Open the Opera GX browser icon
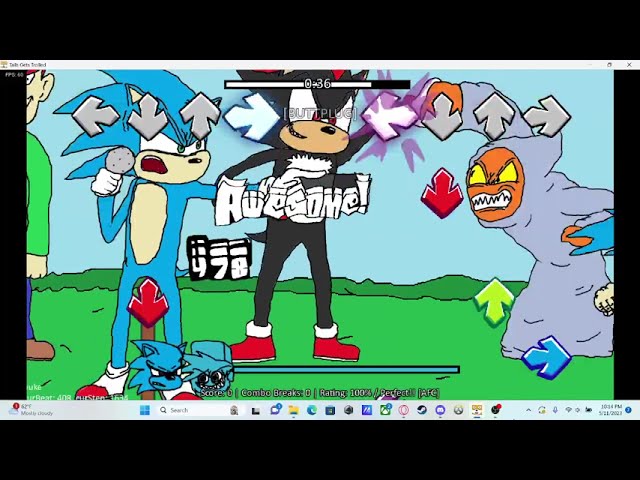640x480 pixels. pyautogui.click(x=404, y=410)
